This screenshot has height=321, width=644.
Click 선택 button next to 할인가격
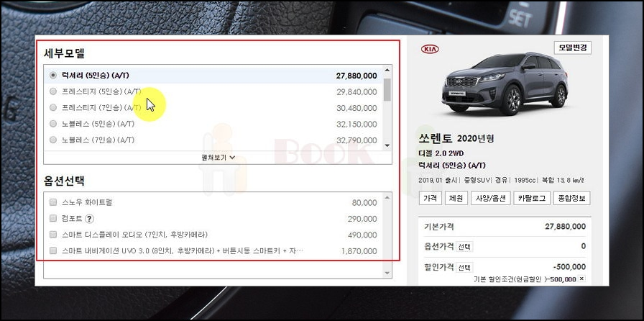coord(464,267)
